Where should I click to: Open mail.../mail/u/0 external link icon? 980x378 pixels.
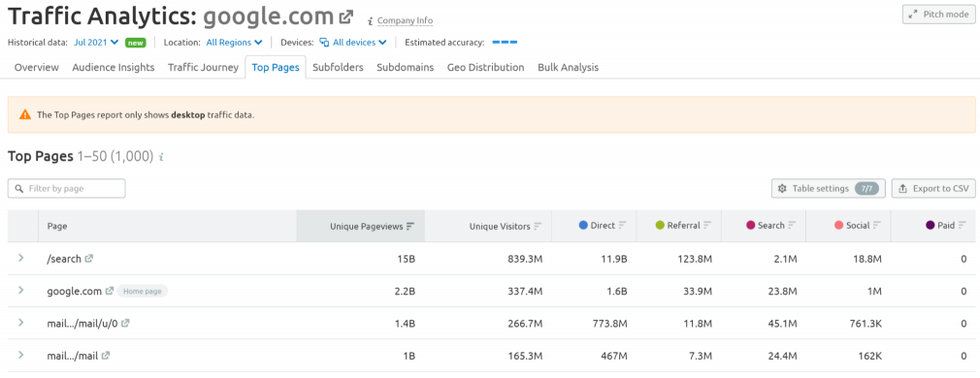click(125, 323)
